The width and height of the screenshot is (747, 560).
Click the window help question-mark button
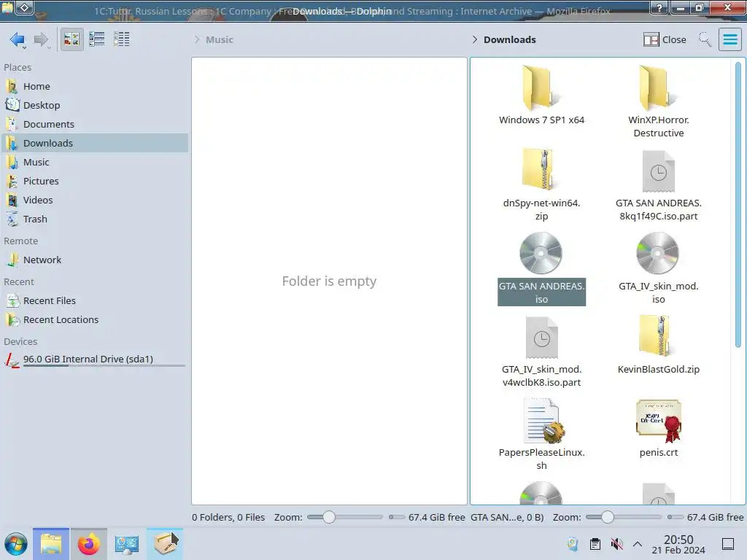pyautogui.click(x=659, y=7)
